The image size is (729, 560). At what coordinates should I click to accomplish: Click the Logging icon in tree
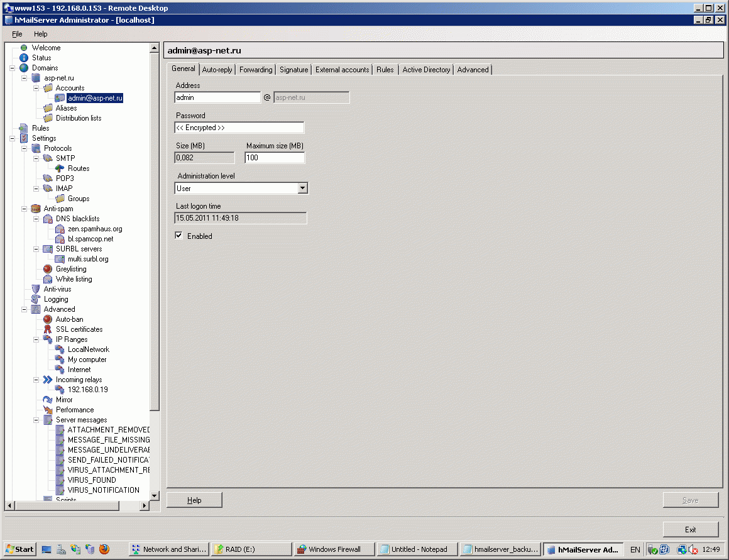point(36,299)
